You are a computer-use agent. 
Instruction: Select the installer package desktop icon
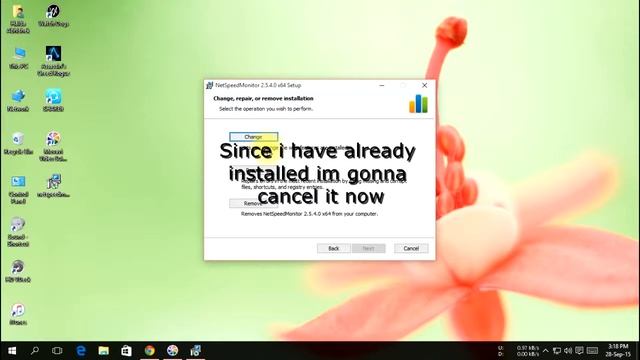tap(53, 185)
